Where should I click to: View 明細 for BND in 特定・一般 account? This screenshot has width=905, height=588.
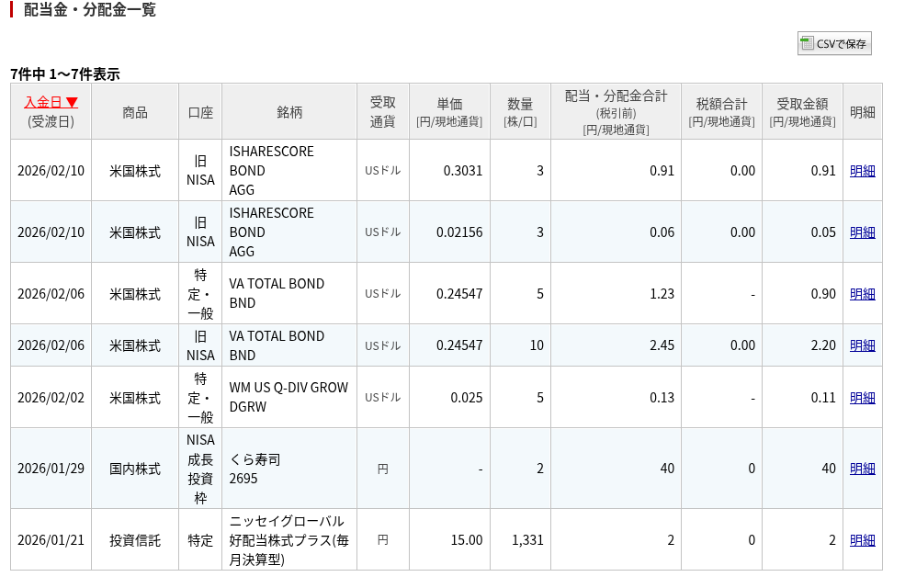(x=862, y=293)
